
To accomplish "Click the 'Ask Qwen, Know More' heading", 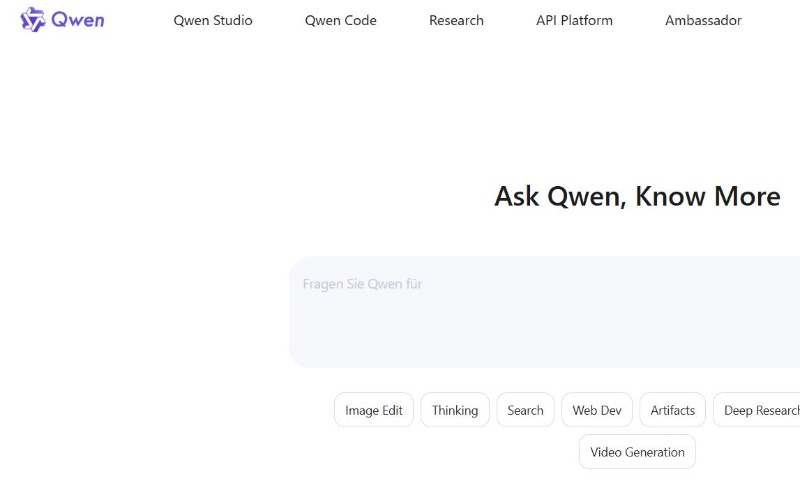I will tap(637, 196).
